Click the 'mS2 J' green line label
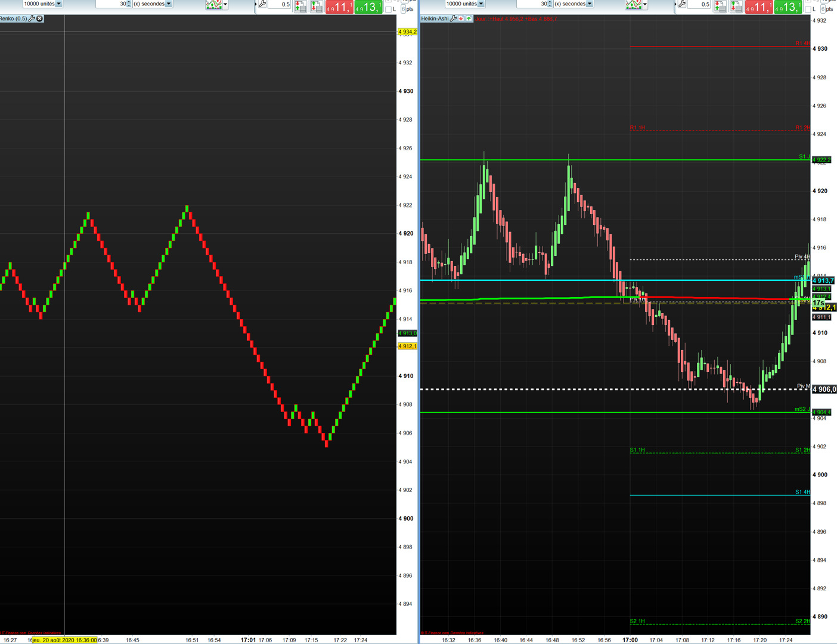 pos(802,409)
